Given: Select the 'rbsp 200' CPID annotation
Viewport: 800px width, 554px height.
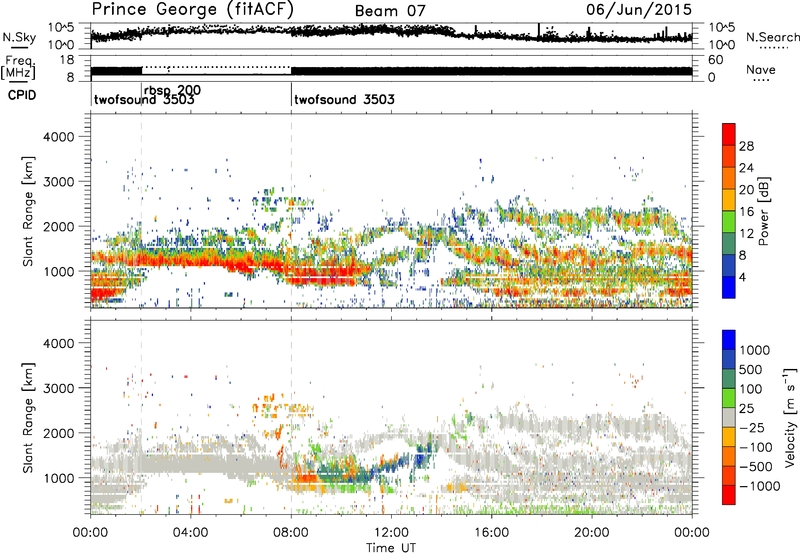Looking at the screenshot, I should pos(172,90).
